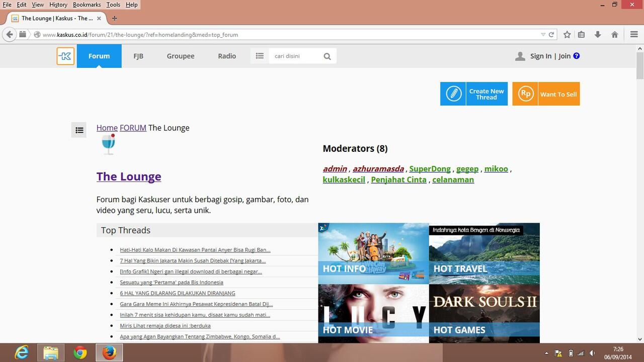Image resolution: width=644 pixels, height=362 pixels.
Task: Click the Lounge cocktail glass icon
Action: click(108, 144)
